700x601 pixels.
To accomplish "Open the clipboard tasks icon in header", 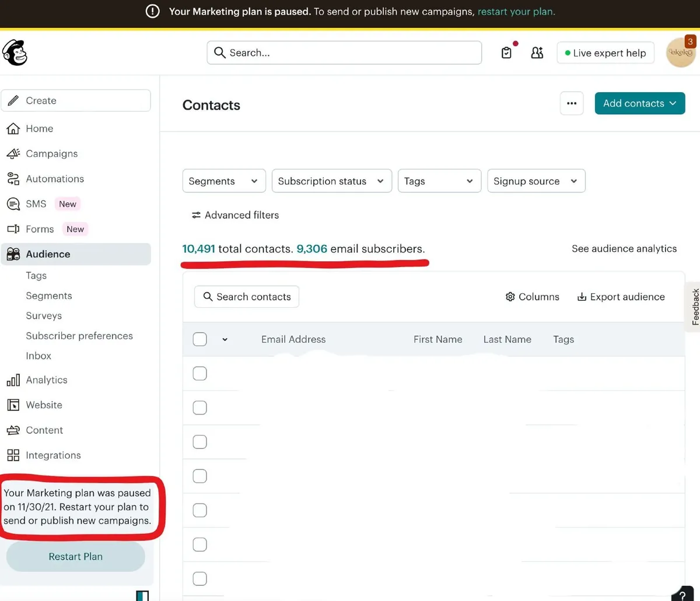I will click(506, 53).
